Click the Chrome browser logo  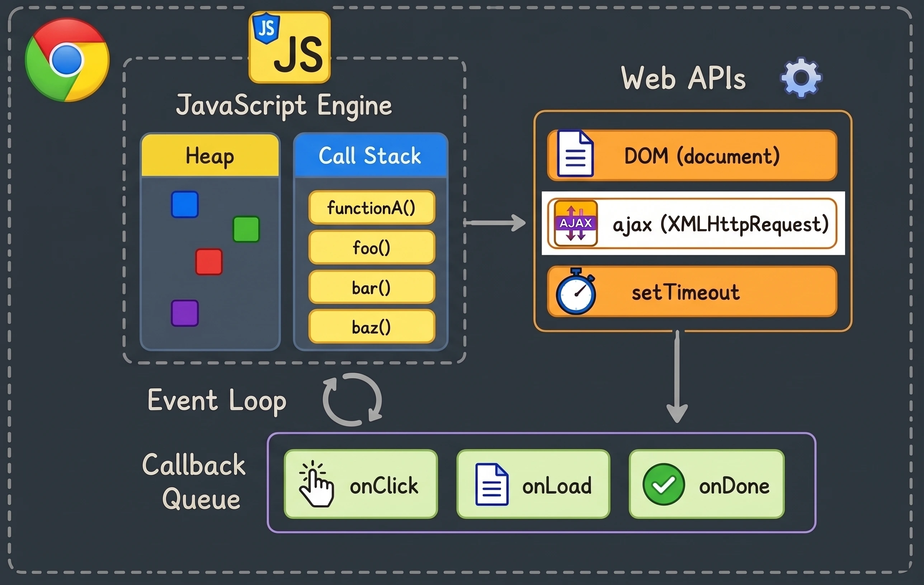click(67, 60)
